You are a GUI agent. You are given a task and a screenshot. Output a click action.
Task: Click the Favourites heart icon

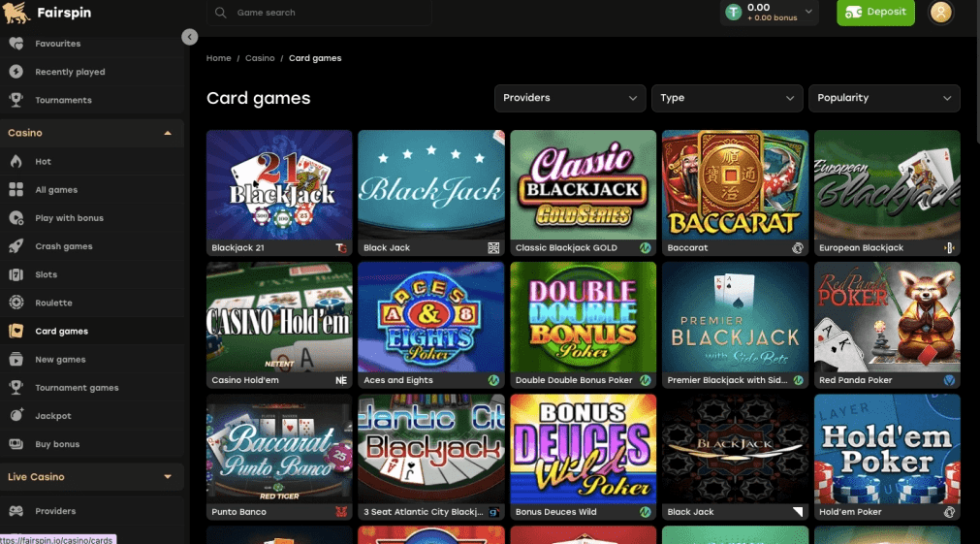(16, 44)
